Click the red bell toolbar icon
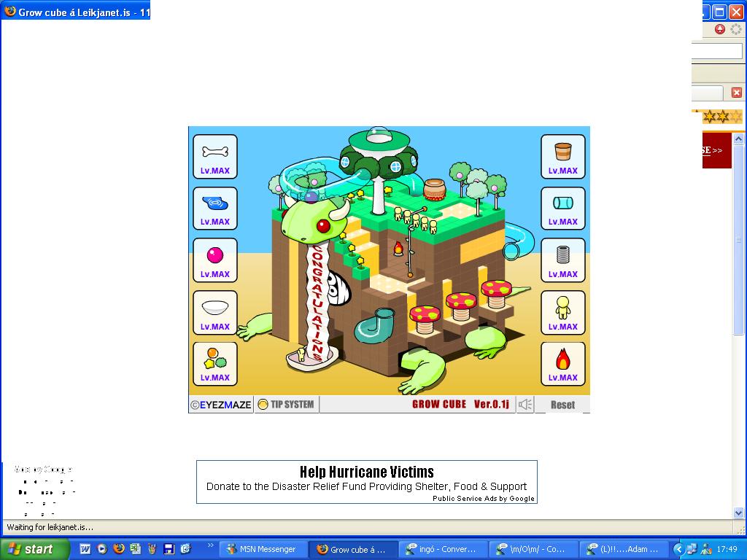The image size is (747, 560). [x=720, y=29]
